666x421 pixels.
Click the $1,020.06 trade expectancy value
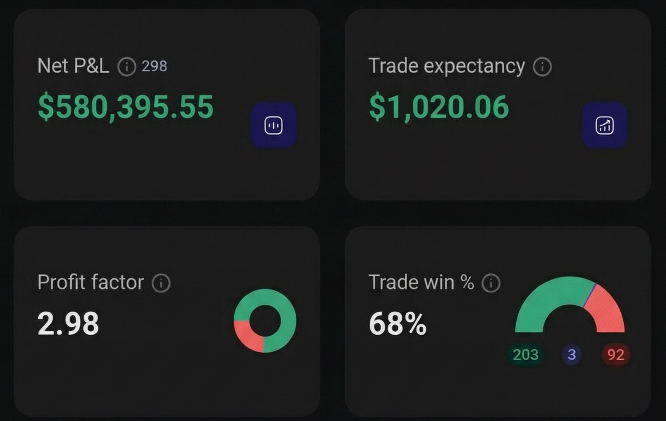438,106
